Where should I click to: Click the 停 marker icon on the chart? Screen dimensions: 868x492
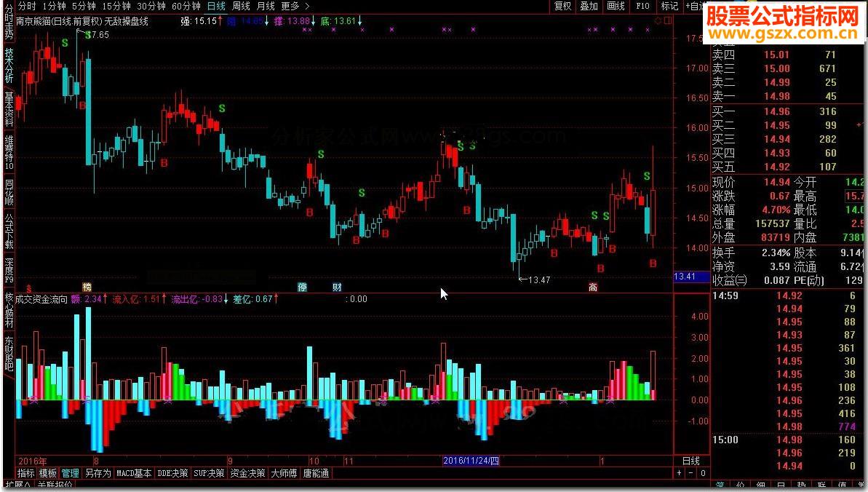pos(302,287)
